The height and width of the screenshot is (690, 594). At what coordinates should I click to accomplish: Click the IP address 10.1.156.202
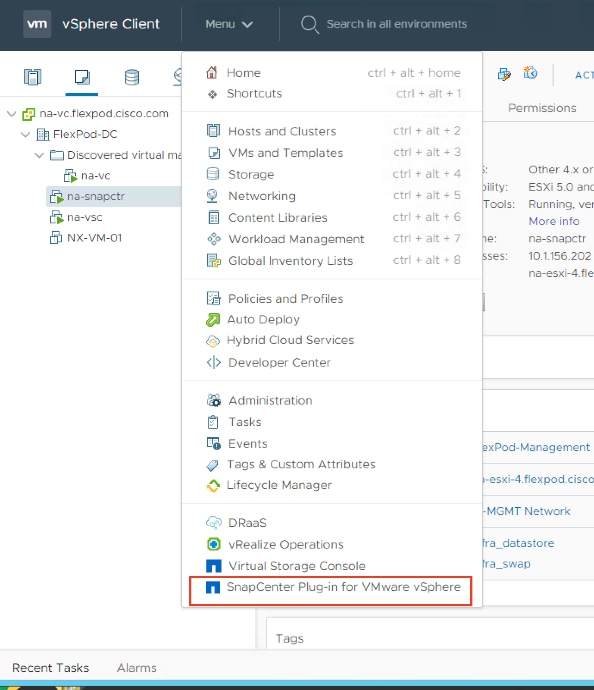click(x=559, y=256)
